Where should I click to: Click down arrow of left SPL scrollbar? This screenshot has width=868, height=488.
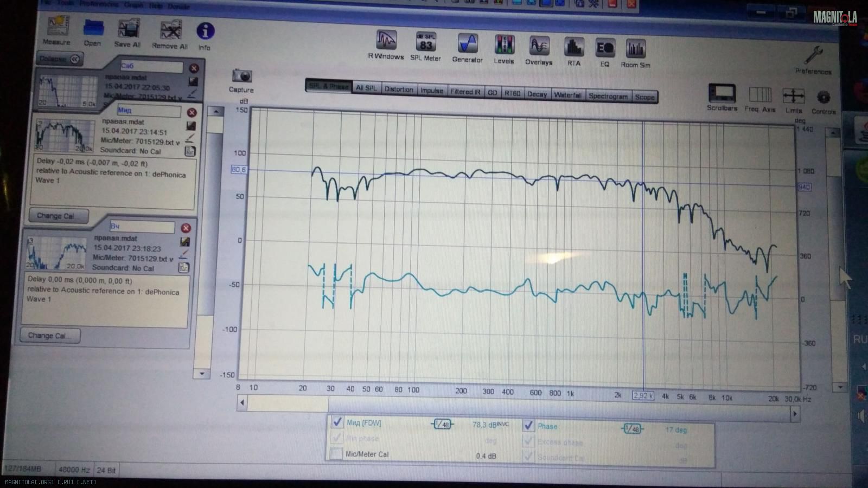coord(202,374)
